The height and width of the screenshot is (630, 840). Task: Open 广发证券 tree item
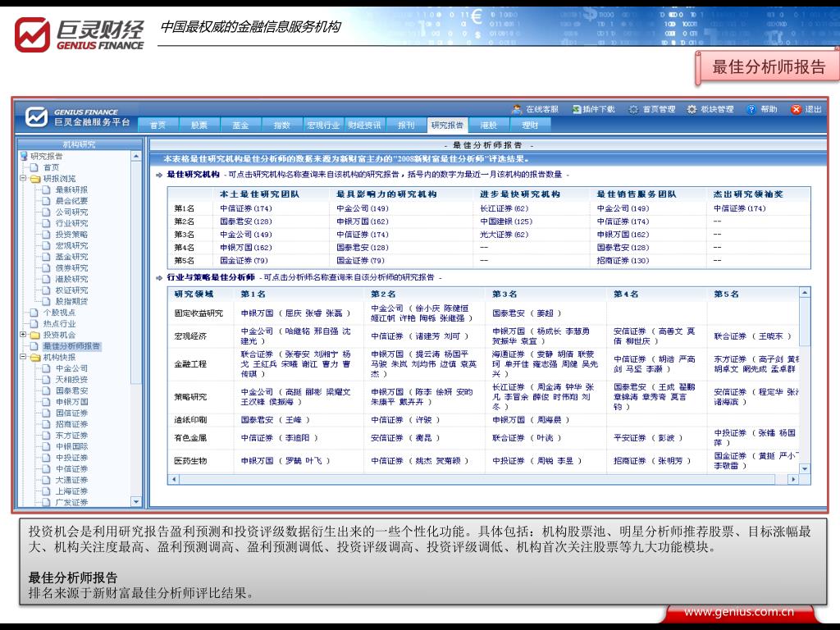72,503
